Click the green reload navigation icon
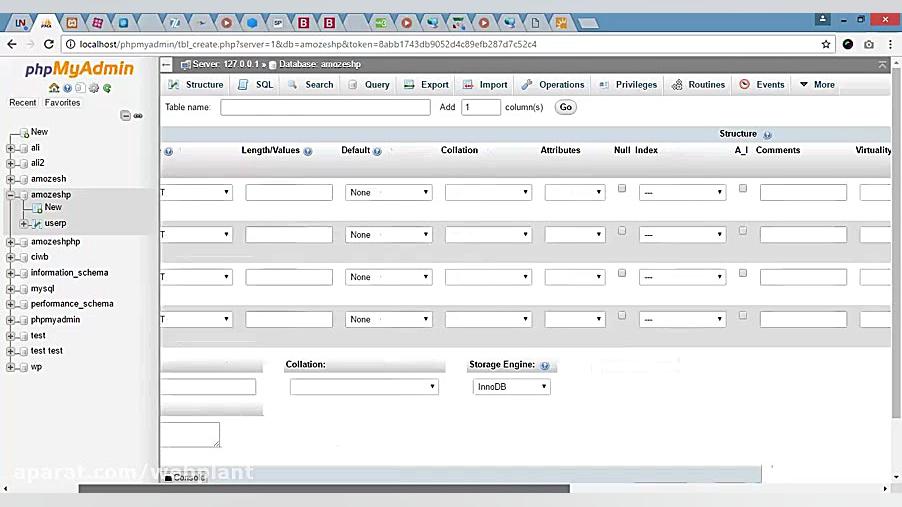 pos(107,88)
